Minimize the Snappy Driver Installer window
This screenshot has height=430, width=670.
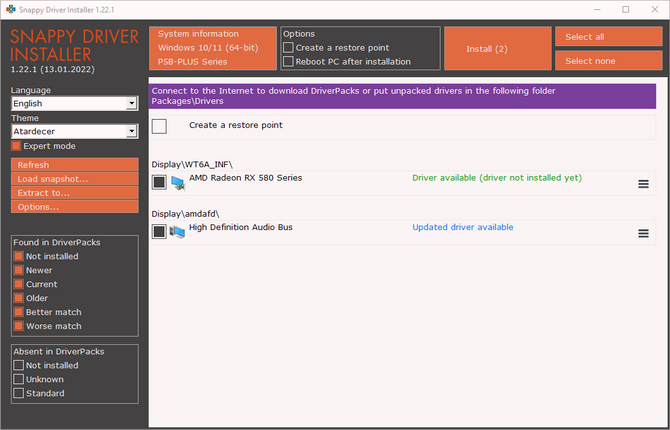coord(597,9)
